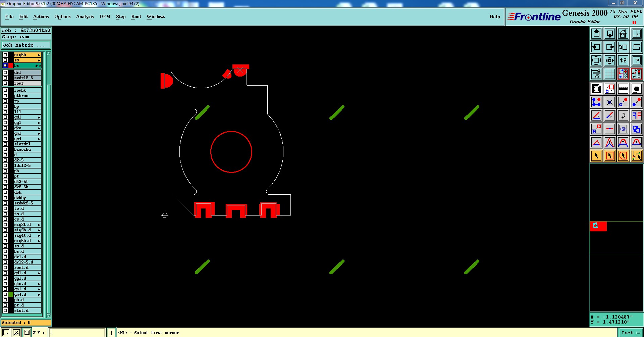Click the feature highlight octagon icon
Viewport: 644px width, 337px height.
(x=637, y=89)
